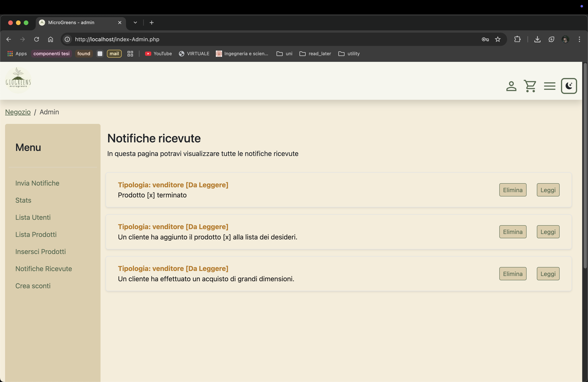Screen dimensions: 588x382
Task: Click the GioGreens logo
Action: click(x=18, y=80)
